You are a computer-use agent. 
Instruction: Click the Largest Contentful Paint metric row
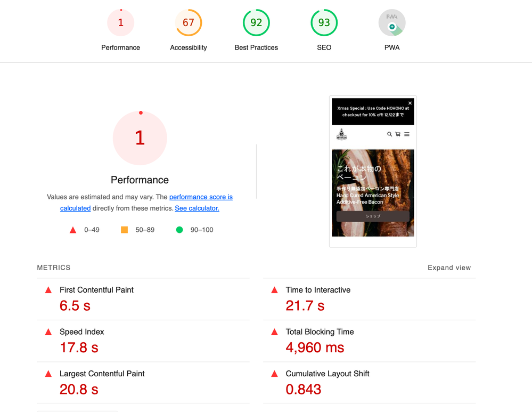coord(102,374)
